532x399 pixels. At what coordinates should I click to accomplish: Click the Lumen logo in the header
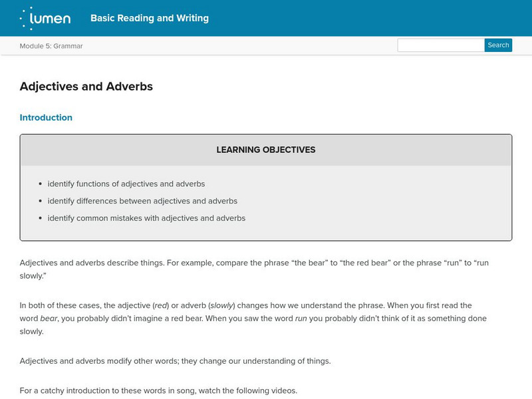[x=45, y=18]
